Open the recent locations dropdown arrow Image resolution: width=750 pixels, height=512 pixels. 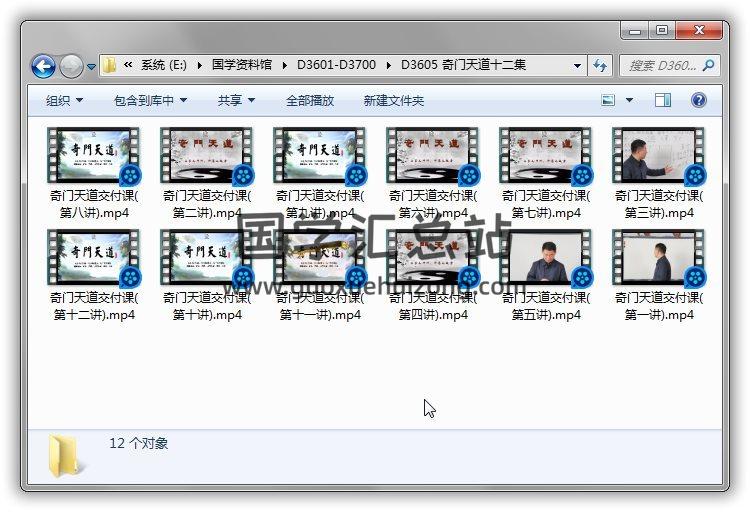[x=91, y=67]
